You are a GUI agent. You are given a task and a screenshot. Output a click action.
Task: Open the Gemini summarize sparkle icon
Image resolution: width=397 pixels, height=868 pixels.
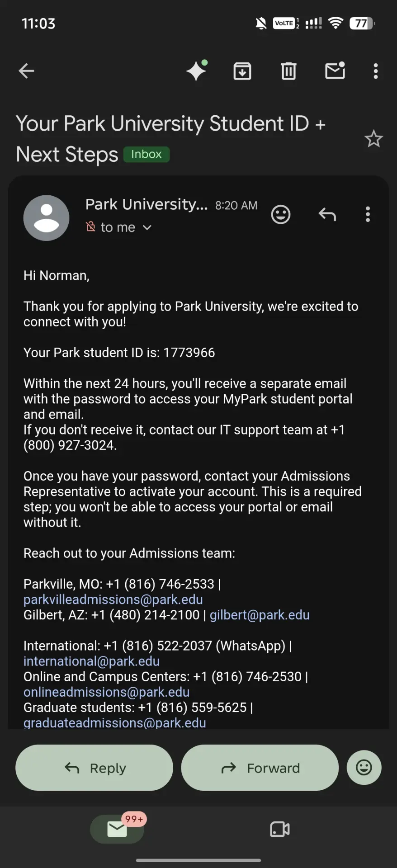[197, 71]
